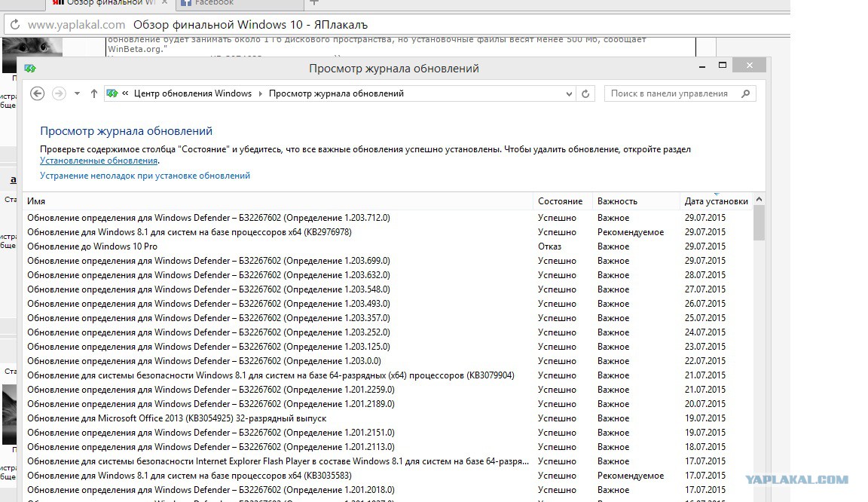Reload the browser page with the refresh icon
The height and width of the screenshot is (502, 868).
pyautogui.click(x=15, y=24)
